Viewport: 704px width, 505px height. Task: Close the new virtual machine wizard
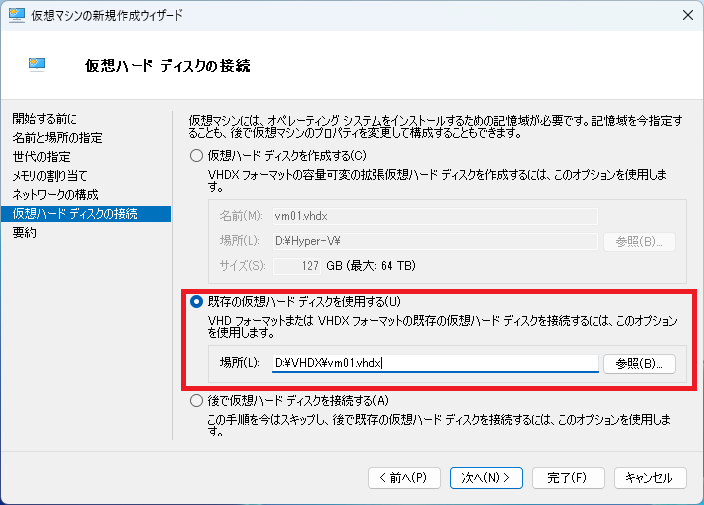click(687, 15)
